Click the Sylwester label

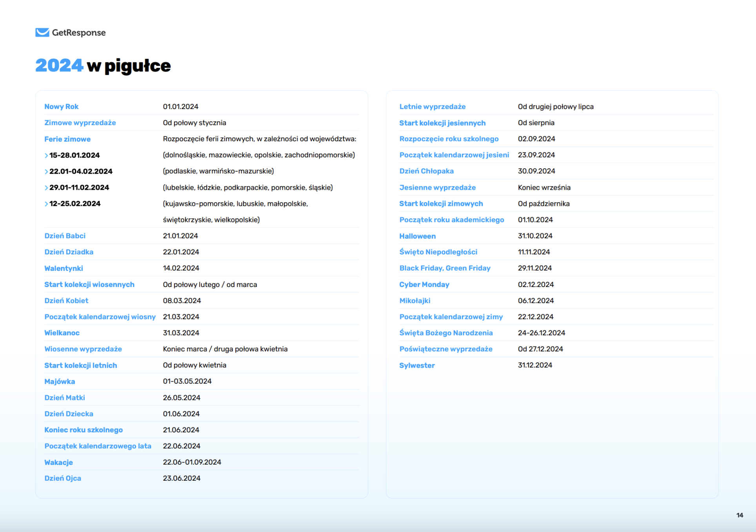pos(417,365)
